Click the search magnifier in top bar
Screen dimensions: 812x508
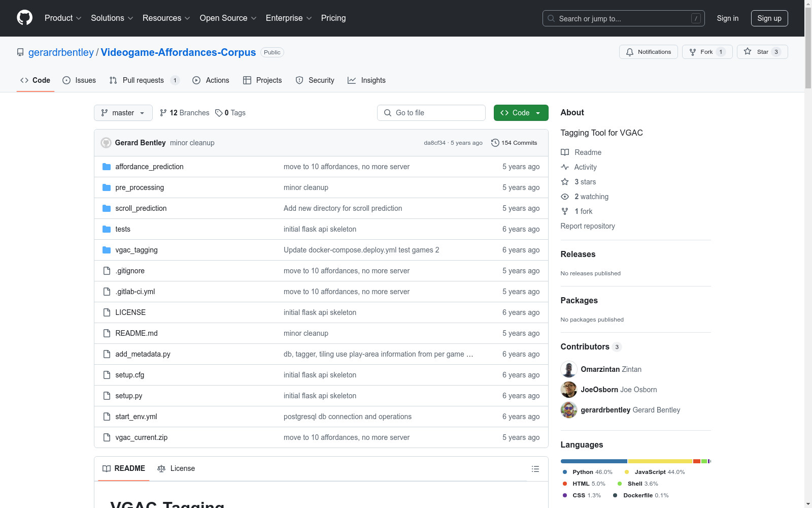pyautogui.click(x=551, y=18)
